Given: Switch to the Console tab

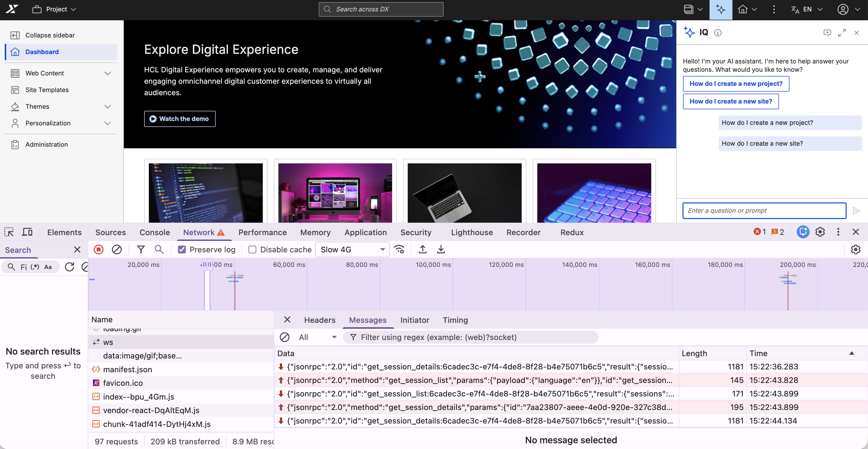Looking at the screenshot, I should click(x=155, y=232).
